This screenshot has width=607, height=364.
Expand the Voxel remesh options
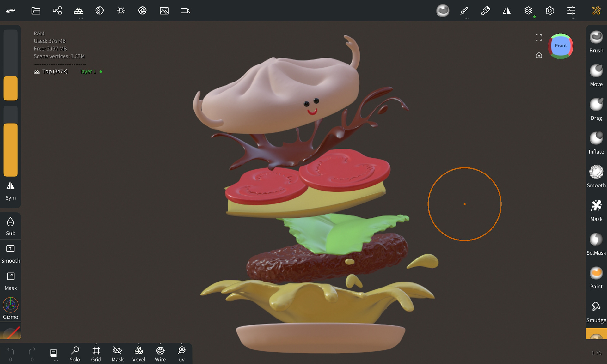139,344
